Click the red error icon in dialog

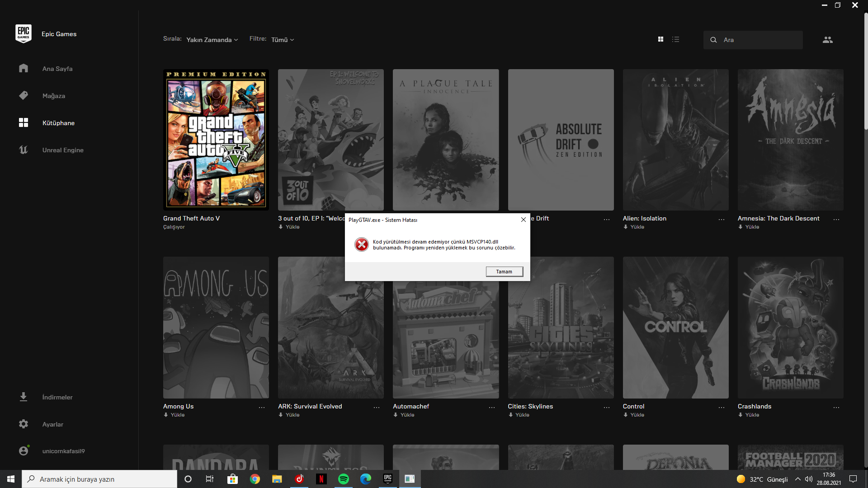pos(362,244)
